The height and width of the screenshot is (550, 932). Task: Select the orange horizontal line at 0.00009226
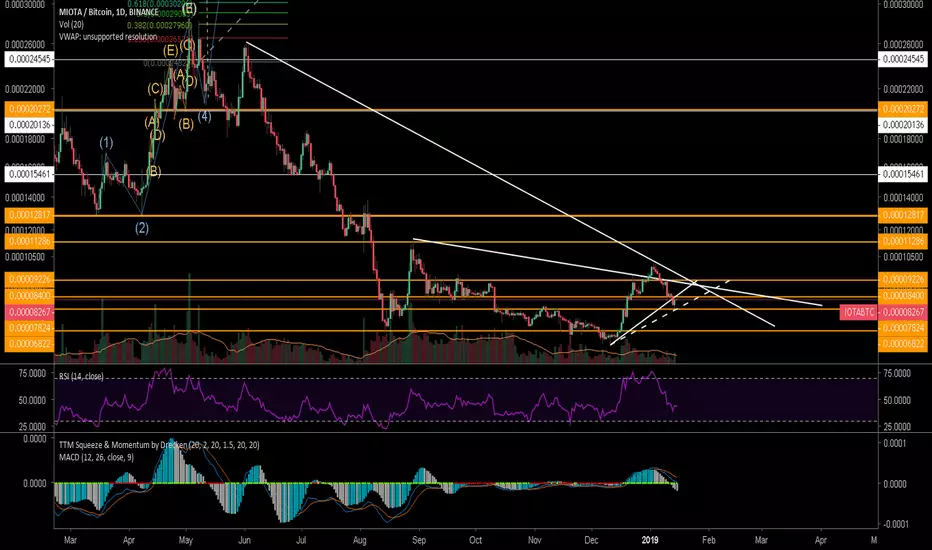pos(465,279)
